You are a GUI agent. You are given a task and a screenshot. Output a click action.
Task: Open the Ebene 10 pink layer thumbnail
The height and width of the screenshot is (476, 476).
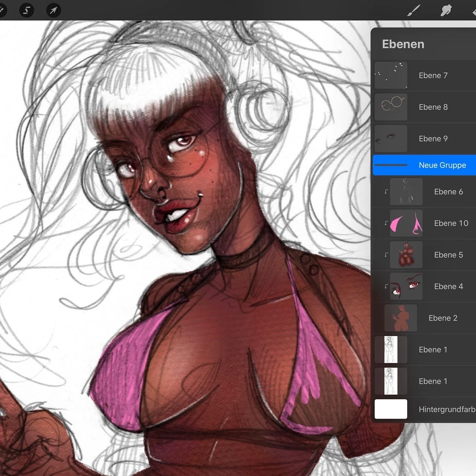tap(406, 223)
